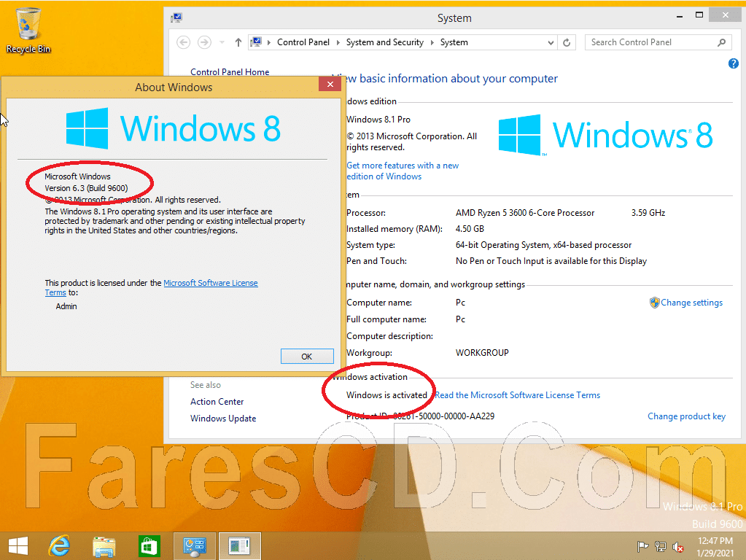Click Get more features with a new edition link
This screenshot has height=560, width=746.
(403, 171)
